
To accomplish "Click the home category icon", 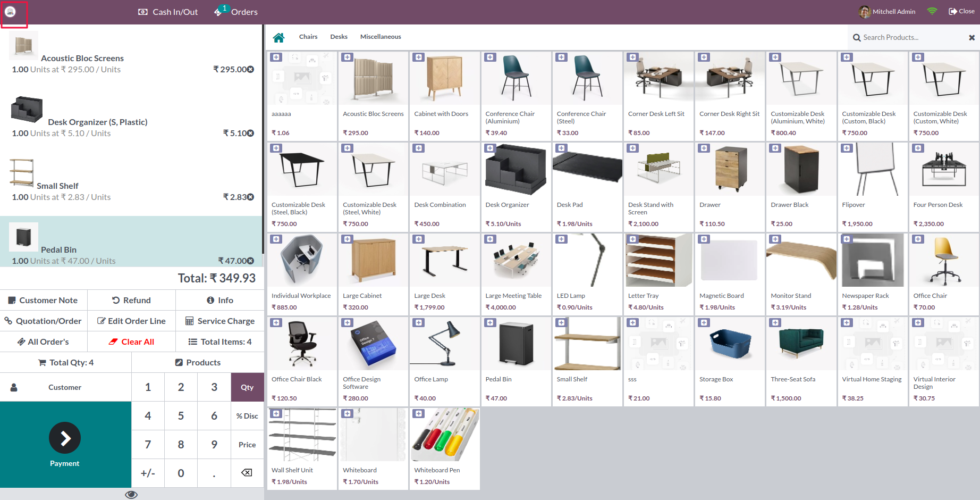I will 280,37.
